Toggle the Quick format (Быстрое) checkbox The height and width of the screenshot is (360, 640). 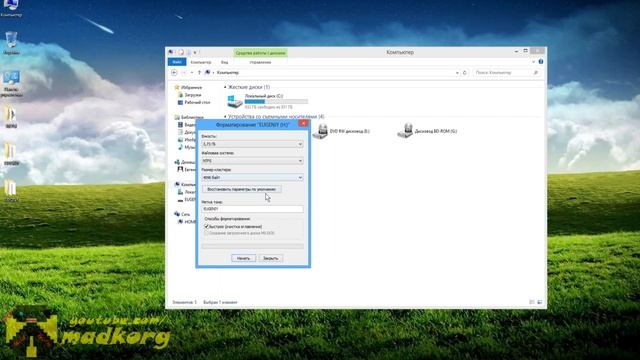207,226
